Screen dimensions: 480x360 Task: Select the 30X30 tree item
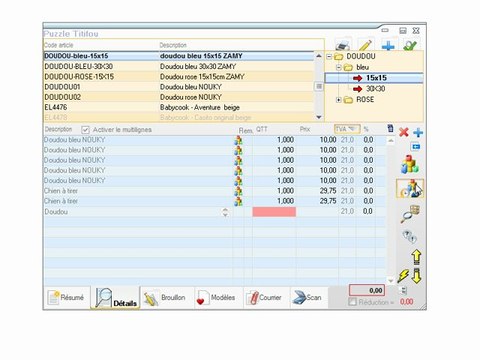click(376, 89)
